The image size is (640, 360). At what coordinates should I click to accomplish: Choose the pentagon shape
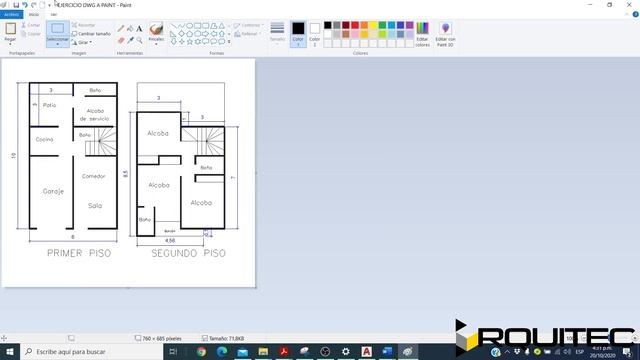[189, 34]
